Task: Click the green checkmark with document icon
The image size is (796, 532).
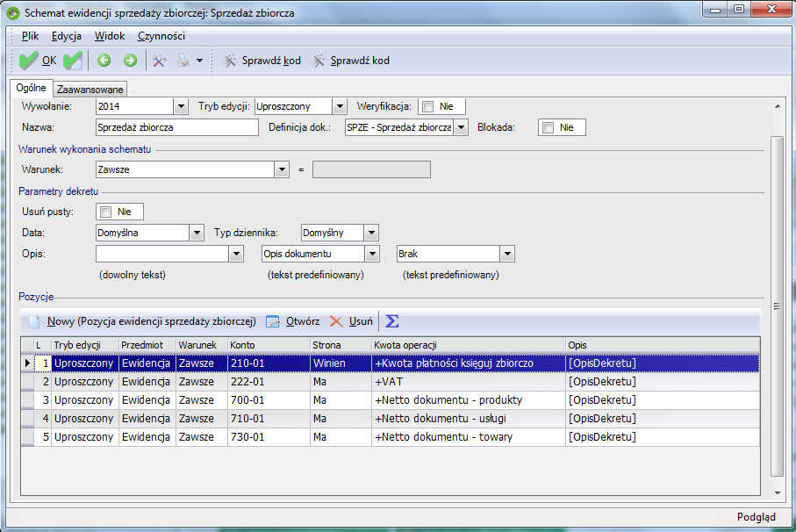Action: (x=73, y=61)
